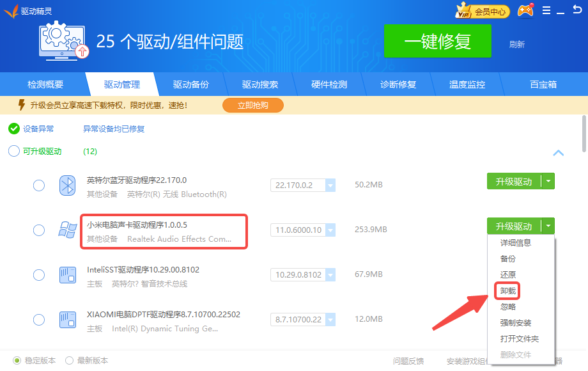588x371 pixels.
Task: Click the InteliSST motherboard device icon
Action: tap(68, 275)
